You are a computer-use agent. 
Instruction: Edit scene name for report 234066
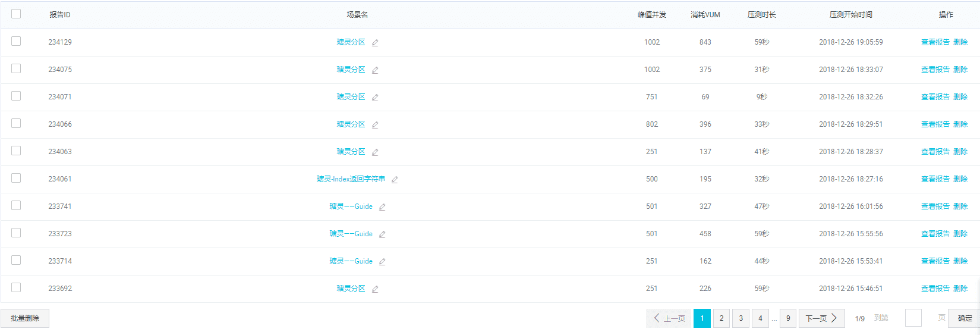pos(375,125)
